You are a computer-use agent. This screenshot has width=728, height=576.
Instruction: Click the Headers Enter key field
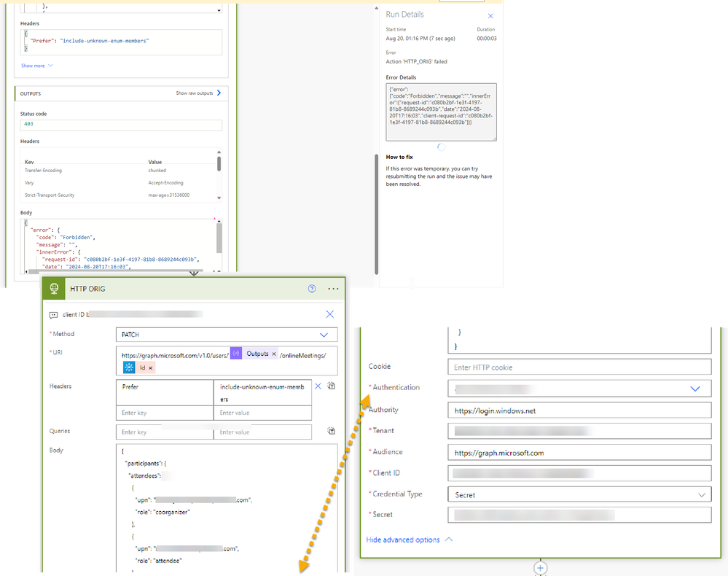click(x=165, y=413)
